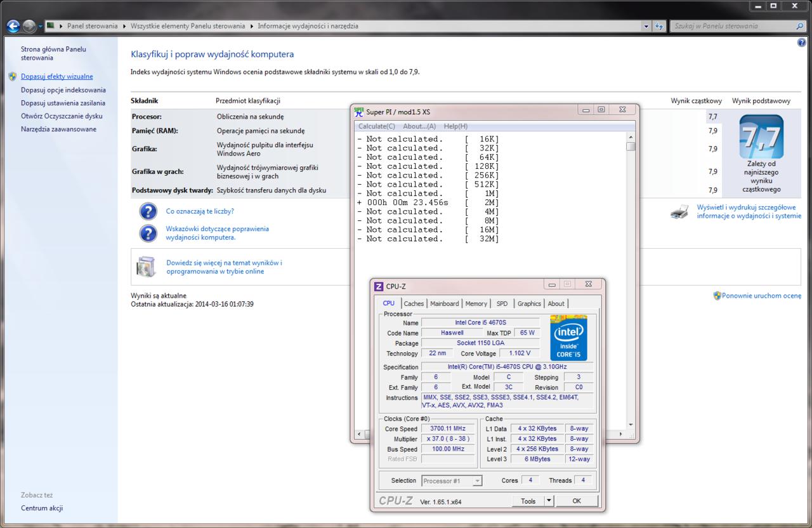This screenshot has height=528, width=812.
Task: Open the Calculate(C) menu in Super PI
Action: (x=376, y=126)
